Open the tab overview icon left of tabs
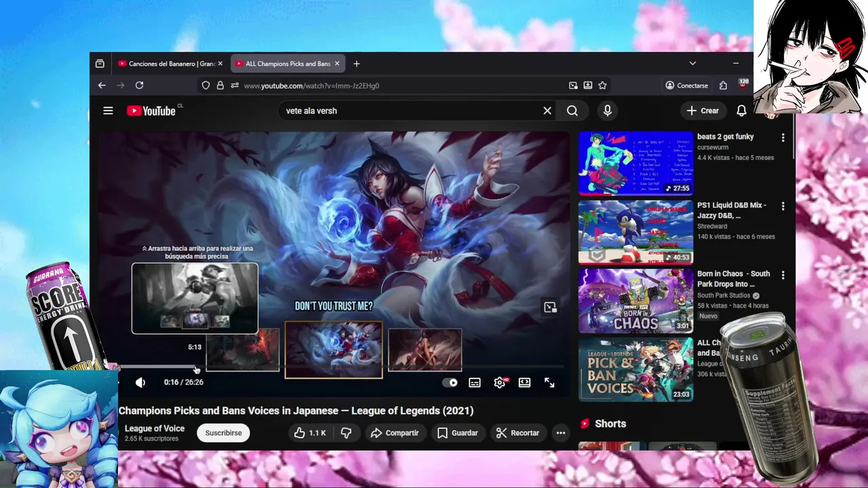This screenshot has height=488, width=868. click(100, 64)
